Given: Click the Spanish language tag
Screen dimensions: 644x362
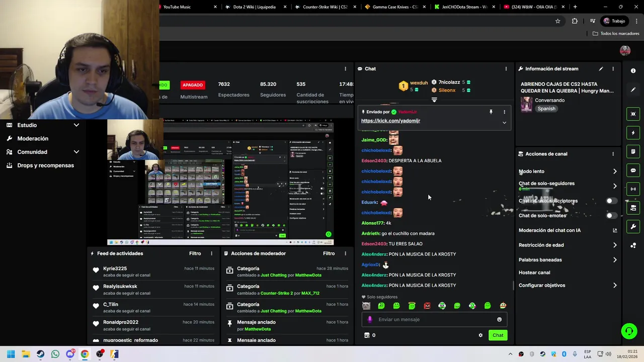Looking at the screenshot, I should click(546, 109).
